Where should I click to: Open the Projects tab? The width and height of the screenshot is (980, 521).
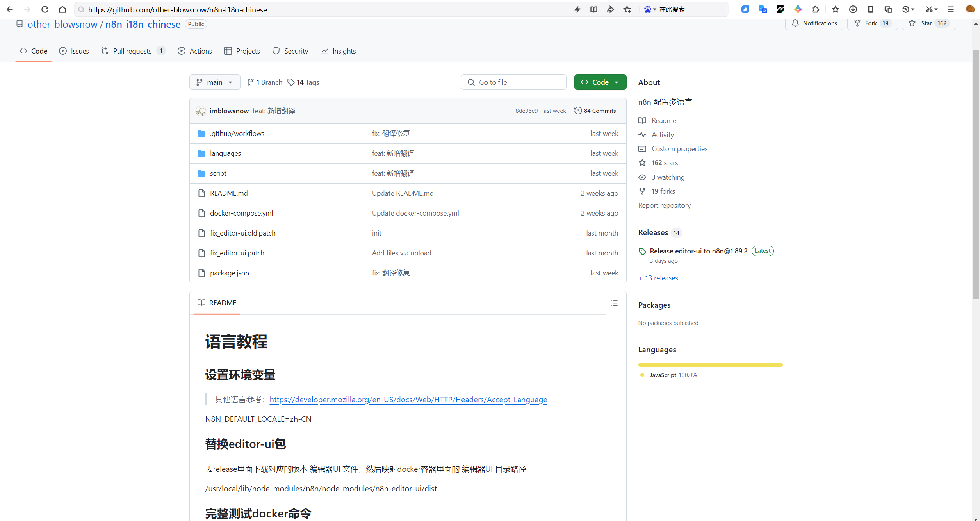pos(242,51)
